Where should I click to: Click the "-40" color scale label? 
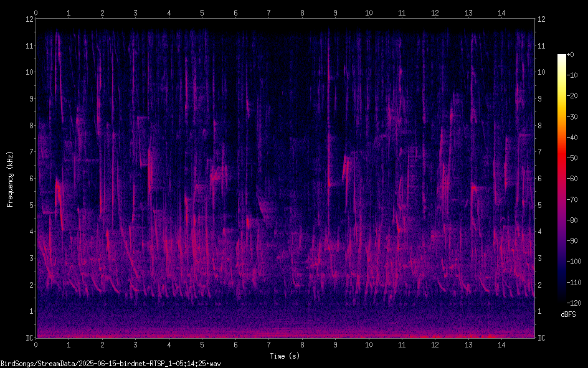pyautogui.click(x=572, y=138)
